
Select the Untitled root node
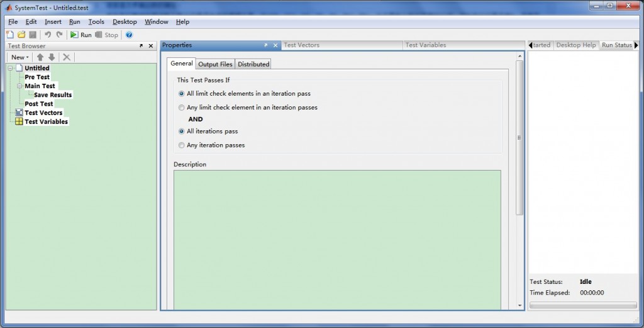37,68
